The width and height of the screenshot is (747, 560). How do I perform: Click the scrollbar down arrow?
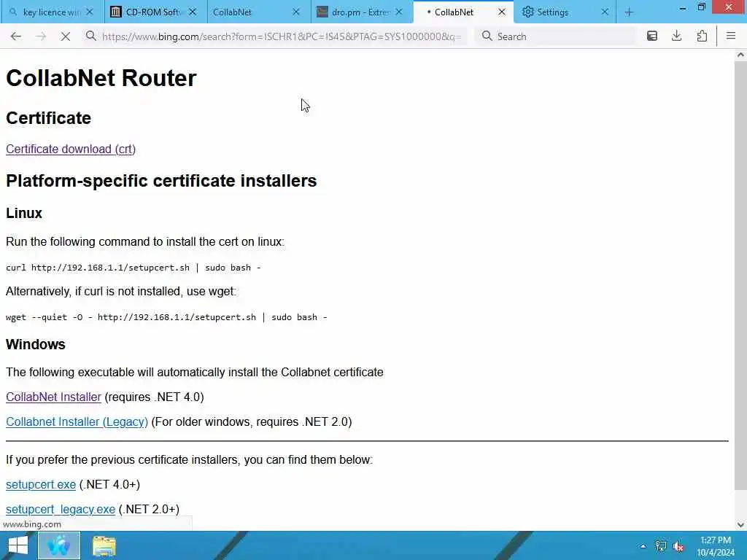pos(740,525)
